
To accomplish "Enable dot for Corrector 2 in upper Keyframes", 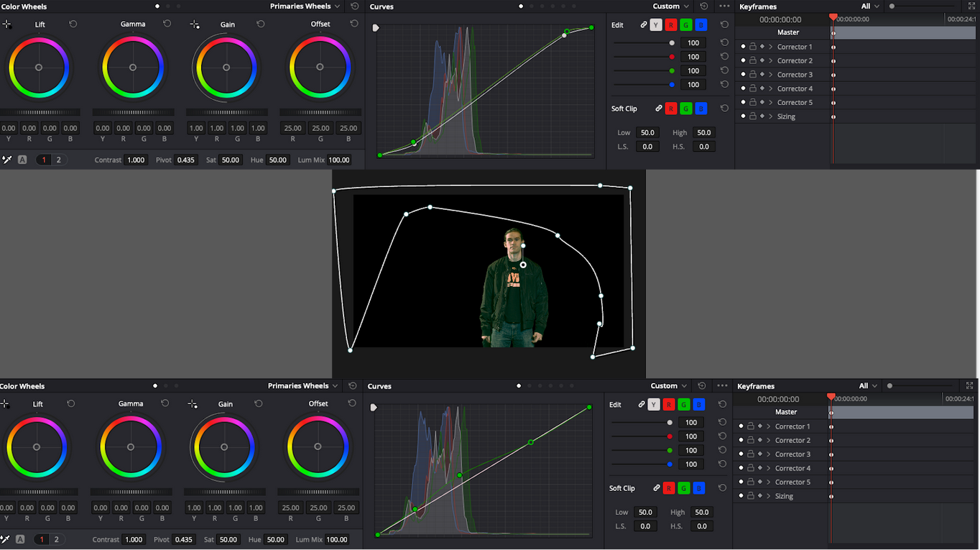I will [x=744, y=60].
